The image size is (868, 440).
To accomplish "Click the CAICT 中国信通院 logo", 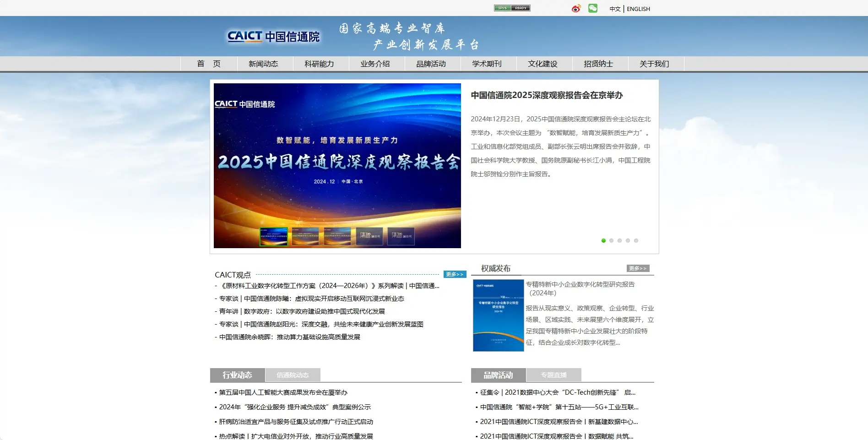I will coord(273,37).
